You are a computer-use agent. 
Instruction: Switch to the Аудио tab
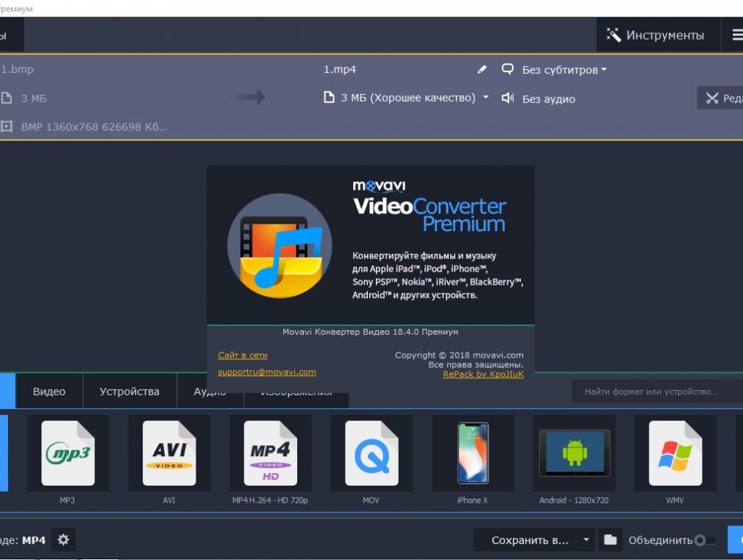(210, 393)
